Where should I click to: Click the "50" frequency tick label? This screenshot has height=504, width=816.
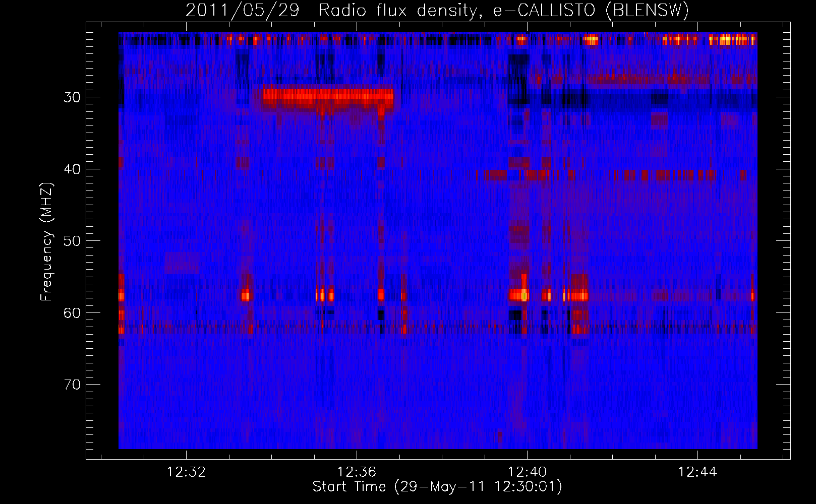point(72,241)
